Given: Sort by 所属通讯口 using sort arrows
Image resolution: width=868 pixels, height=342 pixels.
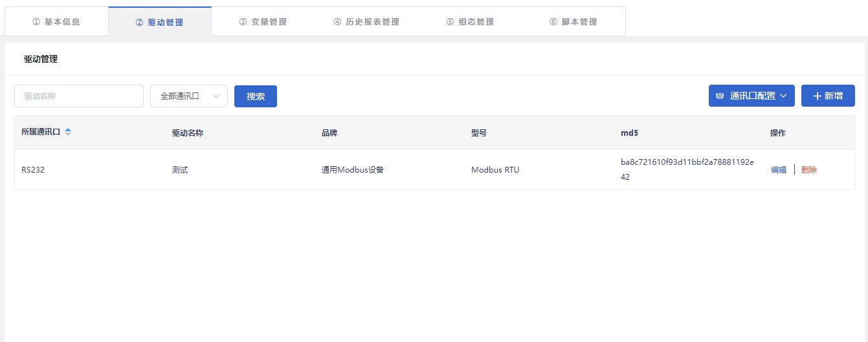Looking at the screenshot, I should click(x=68, y=132).
